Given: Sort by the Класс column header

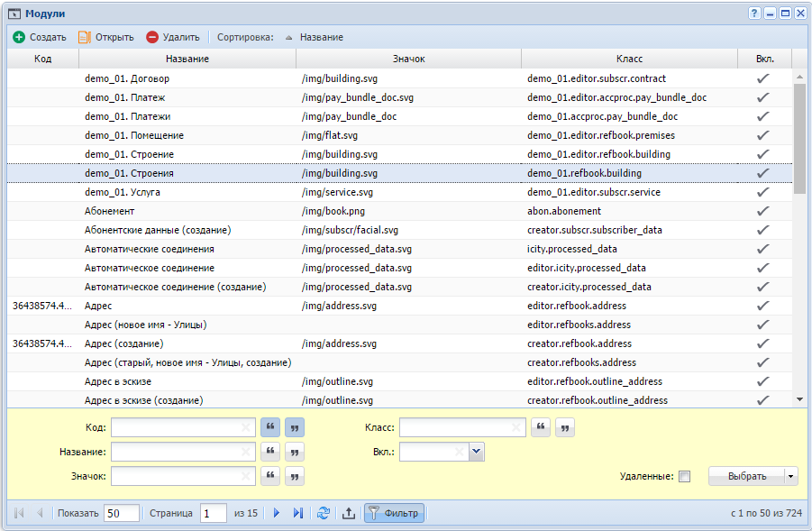Looking at the screenshot, I should (629, 59).
